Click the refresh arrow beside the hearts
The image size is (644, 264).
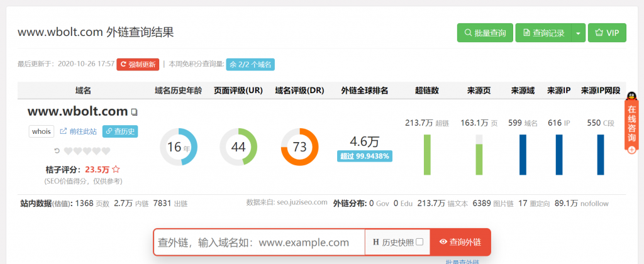[x=57, y=151]
